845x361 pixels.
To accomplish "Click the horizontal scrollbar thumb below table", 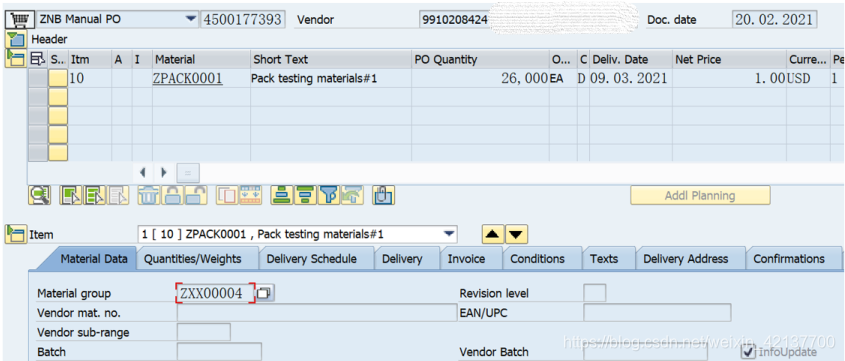I will tap(188, 173).
